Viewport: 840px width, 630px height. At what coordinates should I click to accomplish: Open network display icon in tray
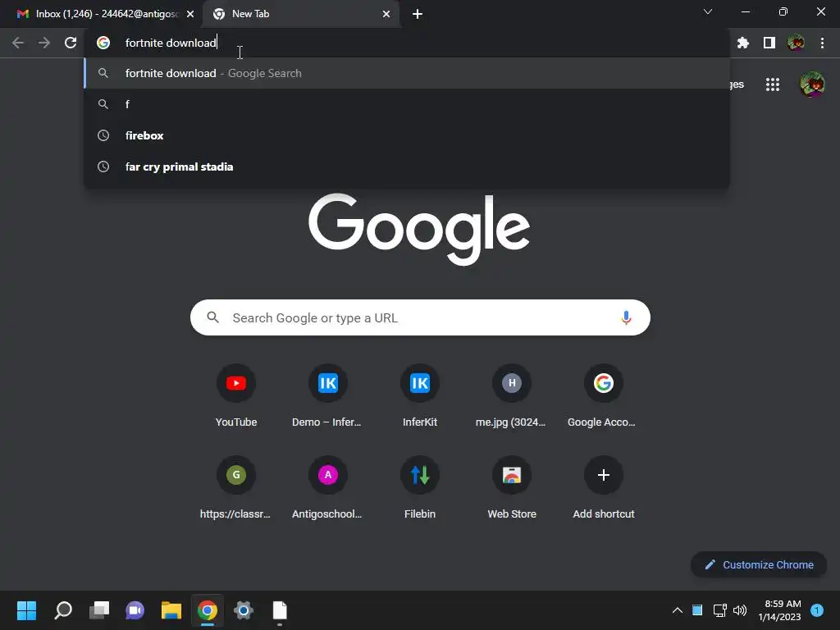click(x=719, y=610)
